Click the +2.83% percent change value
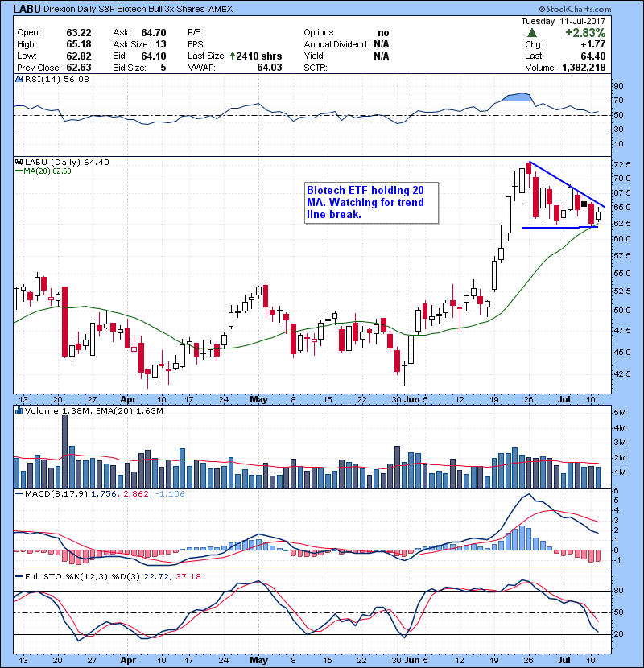 point(585,33)
